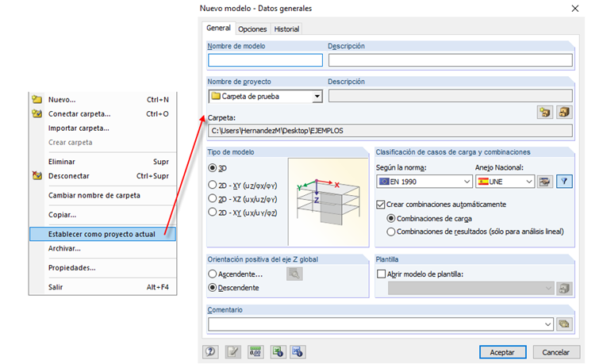Click the blue import settings icon at bottom
Screen dimensions: 603x364
pyautogui.click(x=298, y=351)
